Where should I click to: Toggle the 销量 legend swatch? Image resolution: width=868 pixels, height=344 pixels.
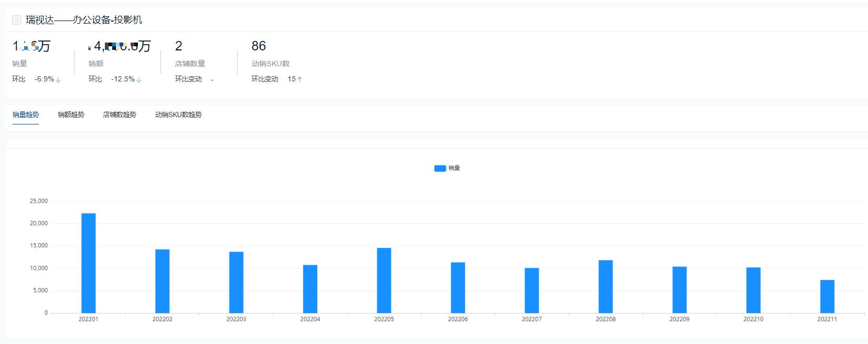tap(440, 168)
